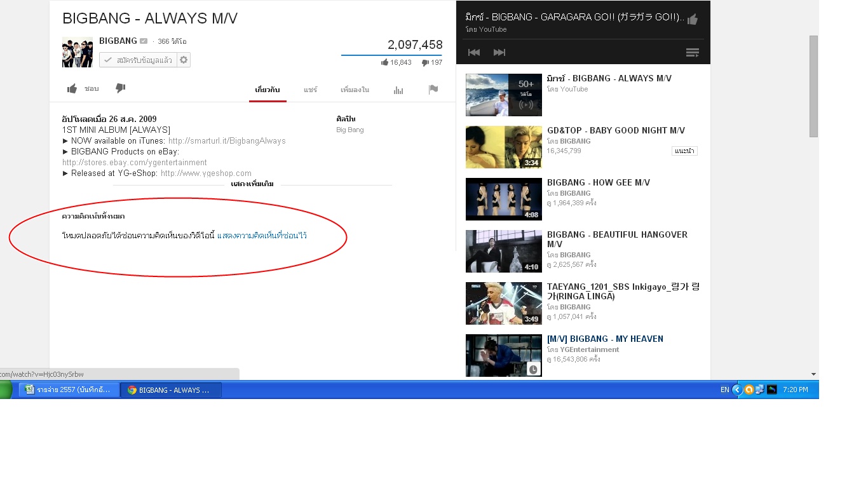Viewport: 868px width, 488px height.
Task: Open title GD&TOP - BABY GOOD NIGHT M/V
Action: click(x=616, y=130)
